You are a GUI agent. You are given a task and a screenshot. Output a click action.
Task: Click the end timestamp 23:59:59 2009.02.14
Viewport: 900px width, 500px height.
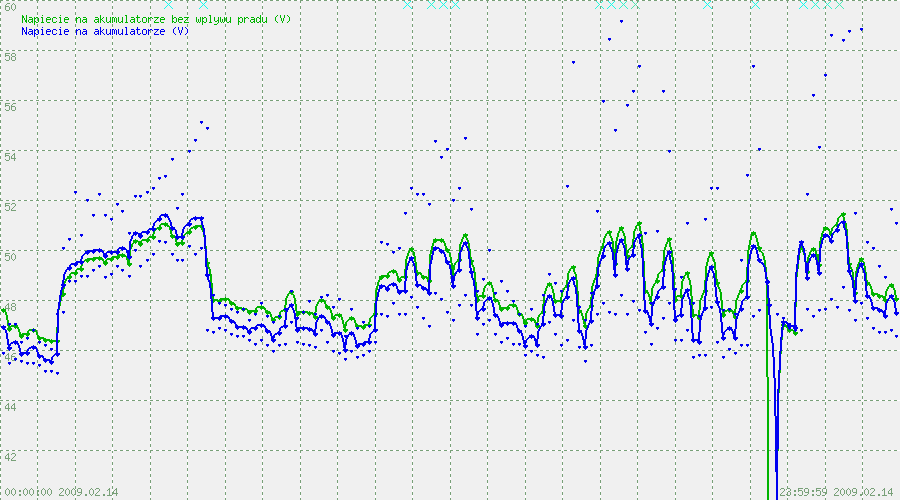click(836, 492)
